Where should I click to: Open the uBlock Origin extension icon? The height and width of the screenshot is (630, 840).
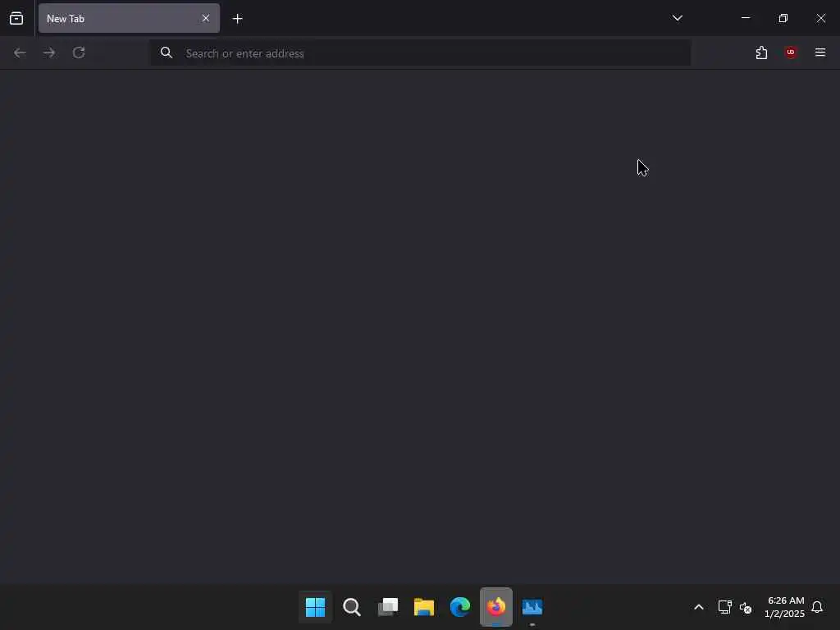tap(791, 52)
